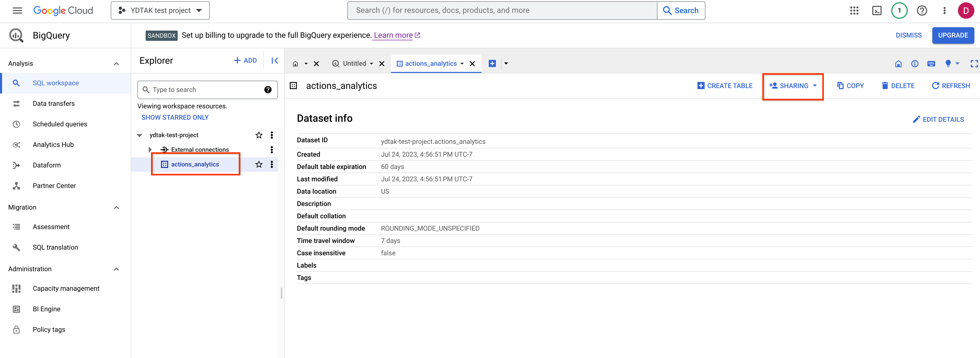Expand the External connections tree node
Screen dimensions: 980x358
(x=149, y=149)
